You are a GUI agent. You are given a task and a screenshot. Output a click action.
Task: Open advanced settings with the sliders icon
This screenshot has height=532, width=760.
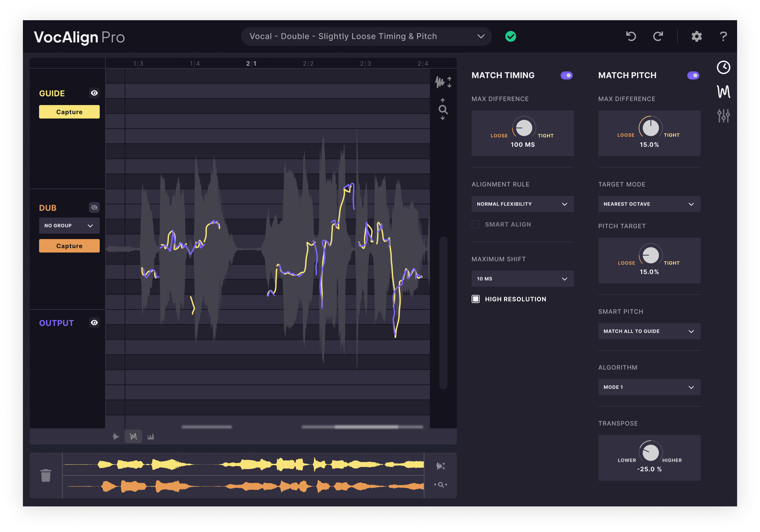724,115
